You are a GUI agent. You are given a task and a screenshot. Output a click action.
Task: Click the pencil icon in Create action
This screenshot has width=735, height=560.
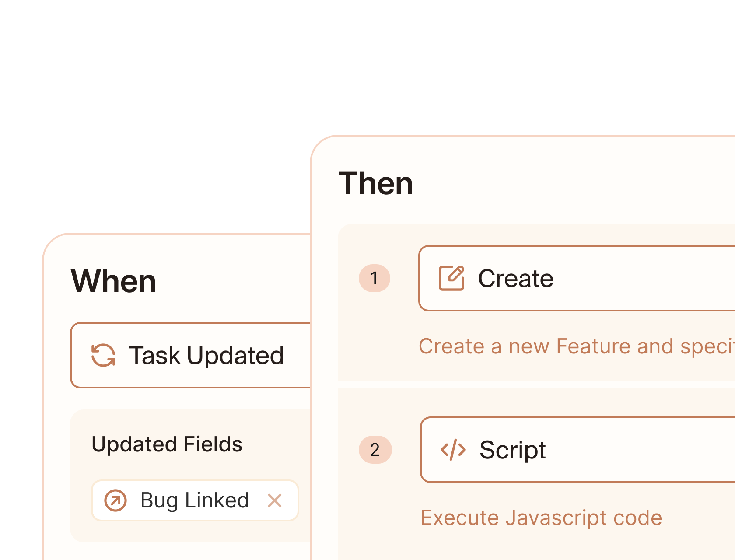tap(451, 278)
